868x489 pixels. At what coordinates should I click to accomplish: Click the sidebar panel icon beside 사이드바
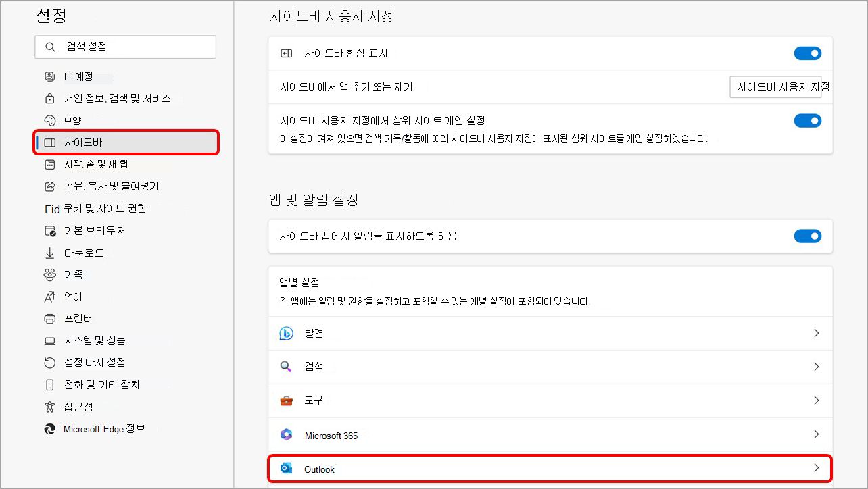click(x=49, y=143)
